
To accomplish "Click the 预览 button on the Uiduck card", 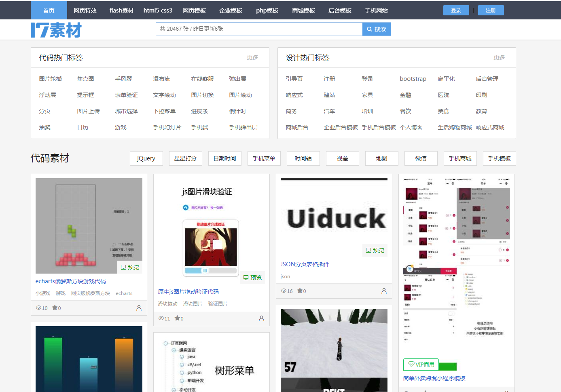I will (375, 250).
